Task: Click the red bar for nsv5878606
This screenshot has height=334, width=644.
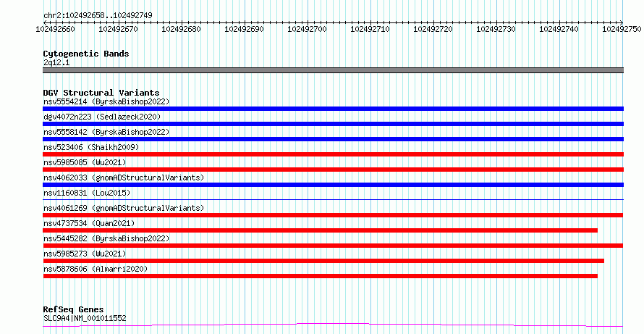Action: click(320, 276)
